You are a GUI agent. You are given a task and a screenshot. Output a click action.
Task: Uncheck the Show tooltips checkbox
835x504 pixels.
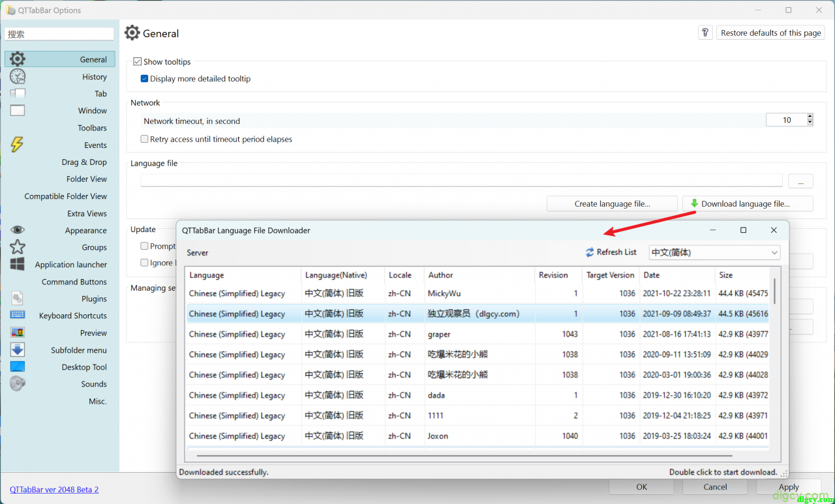click(x=138, y=62)
